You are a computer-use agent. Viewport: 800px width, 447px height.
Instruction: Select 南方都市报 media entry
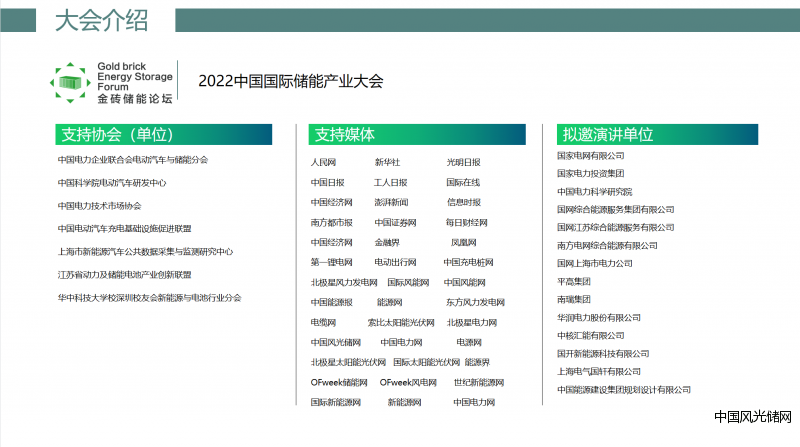[332, 222]
